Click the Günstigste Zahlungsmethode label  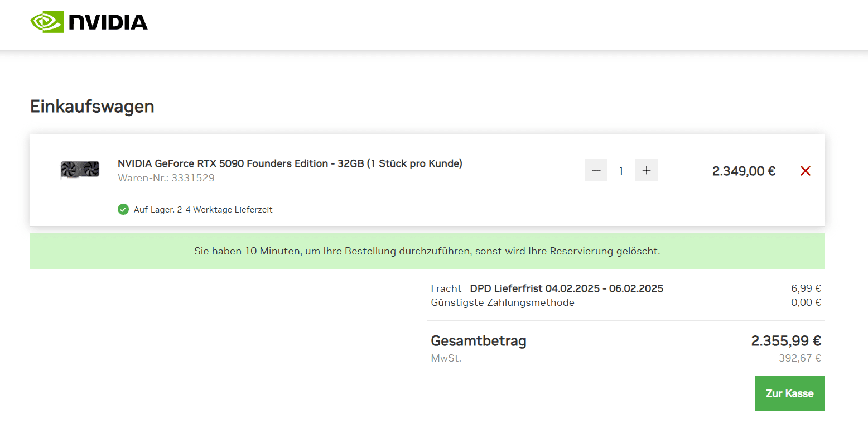coord(502,302)
